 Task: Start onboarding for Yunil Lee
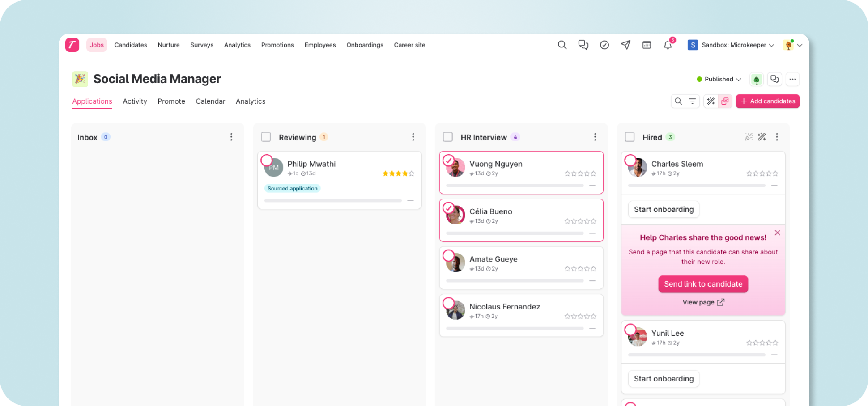pos(664,379)
